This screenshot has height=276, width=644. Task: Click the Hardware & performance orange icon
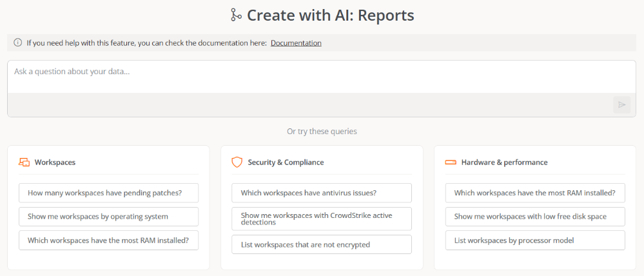click(451, 163)
